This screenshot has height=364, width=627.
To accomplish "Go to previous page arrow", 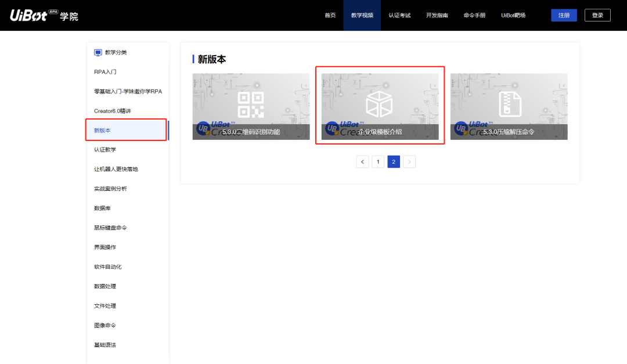I will pos(362,161).
